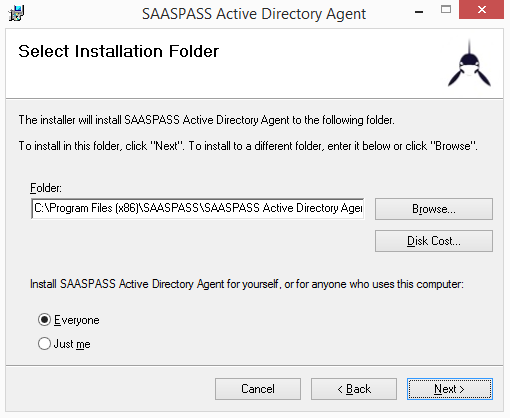
Task: Click the Just me label text
Action: (72, 344)
